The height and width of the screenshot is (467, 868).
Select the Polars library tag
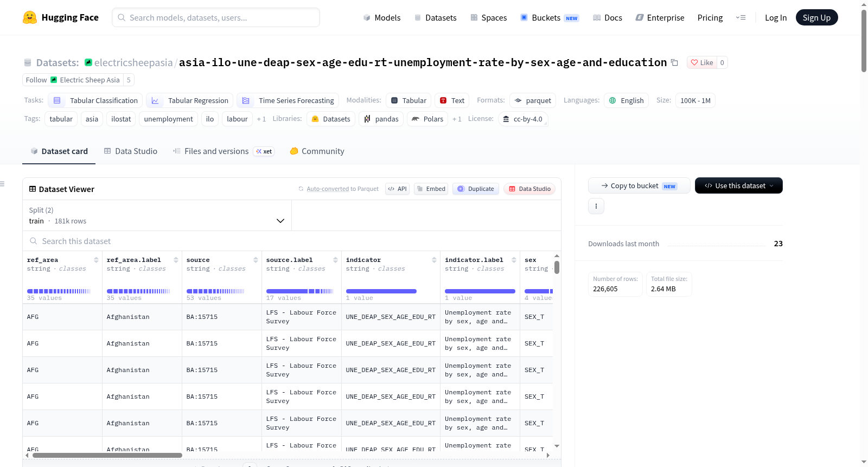(427, 119)
